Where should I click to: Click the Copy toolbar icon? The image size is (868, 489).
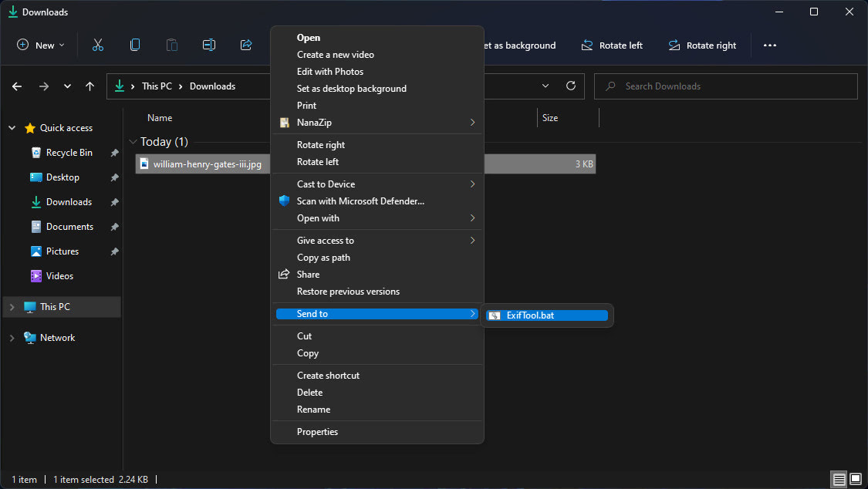pyautogui.click(x=135, y=45)
